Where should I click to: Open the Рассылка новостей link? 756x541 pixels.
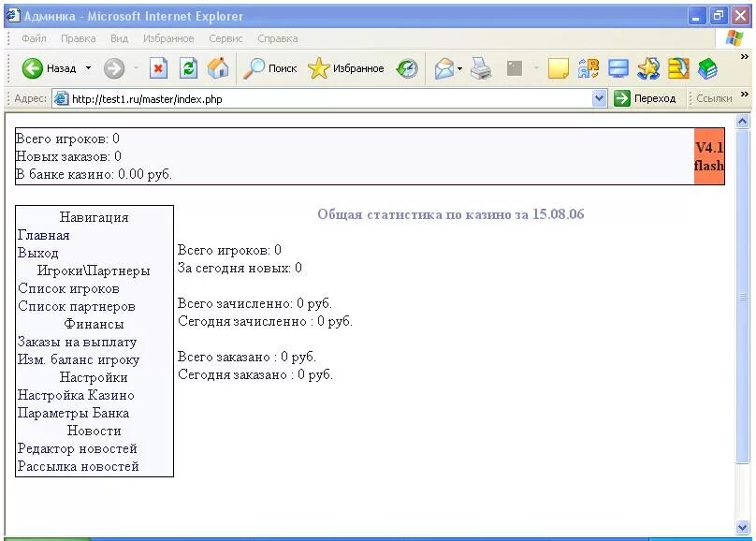coord(78,467)
